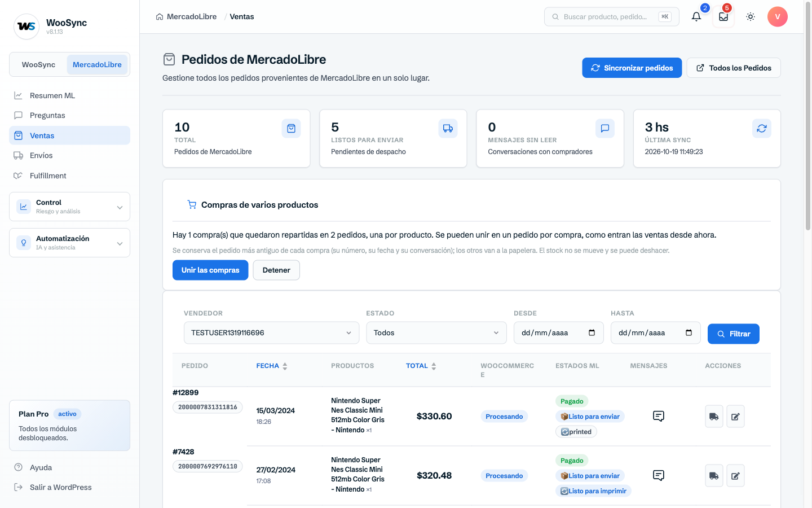Switch to the MercadoLibre tab

97,64
